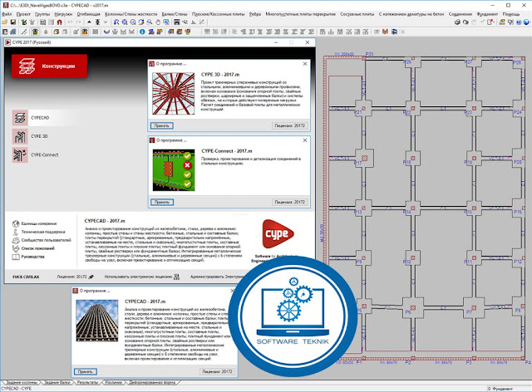Click the diagonal line tool icon
The width and height of the screenshot is (532, 392).
point(24,32)
